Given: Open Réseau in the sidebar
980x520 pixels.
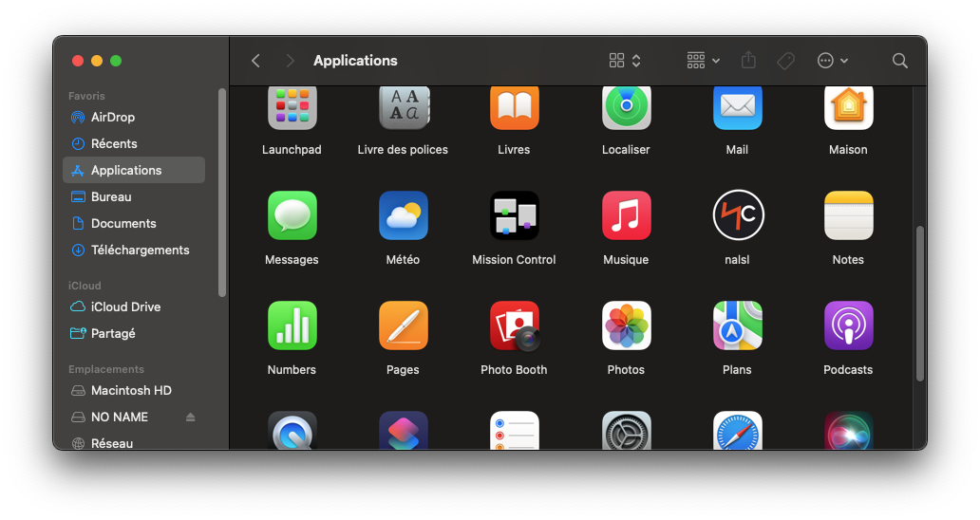Looking at the screenshot, I should click(134, 442).
